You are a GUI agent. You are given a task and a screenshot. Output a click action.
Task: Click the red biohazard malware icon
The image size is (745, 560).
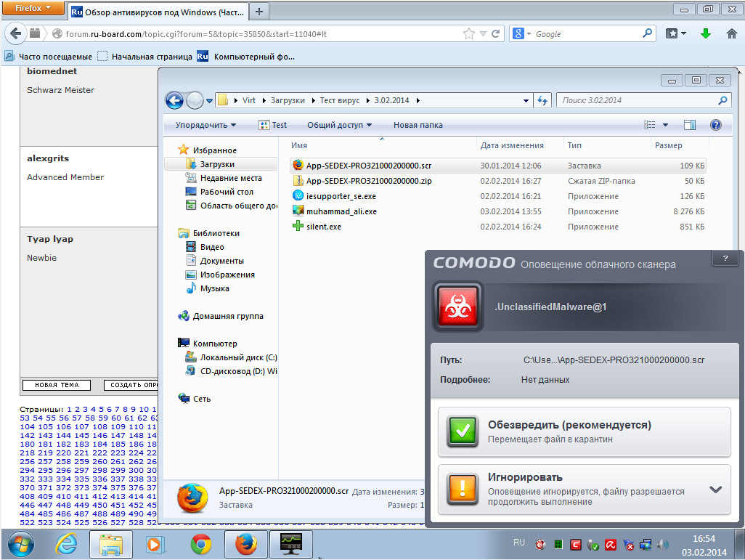[456, 307]
